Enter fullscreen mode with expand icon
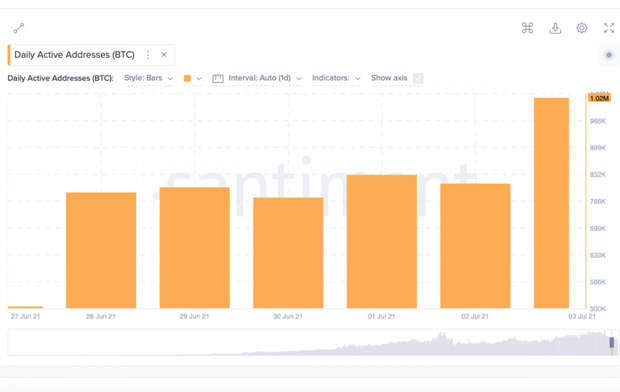The image size is (620, 392). click(x=609, y=28)
